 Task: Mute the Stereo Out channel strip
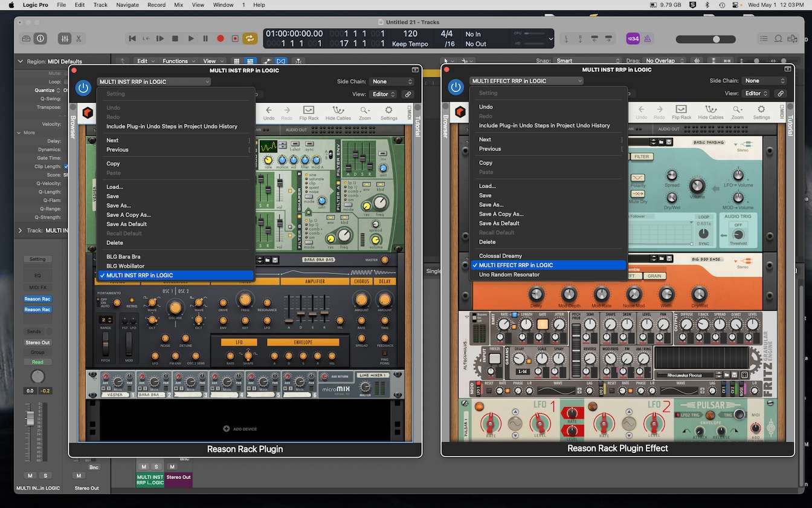(79, 476)
